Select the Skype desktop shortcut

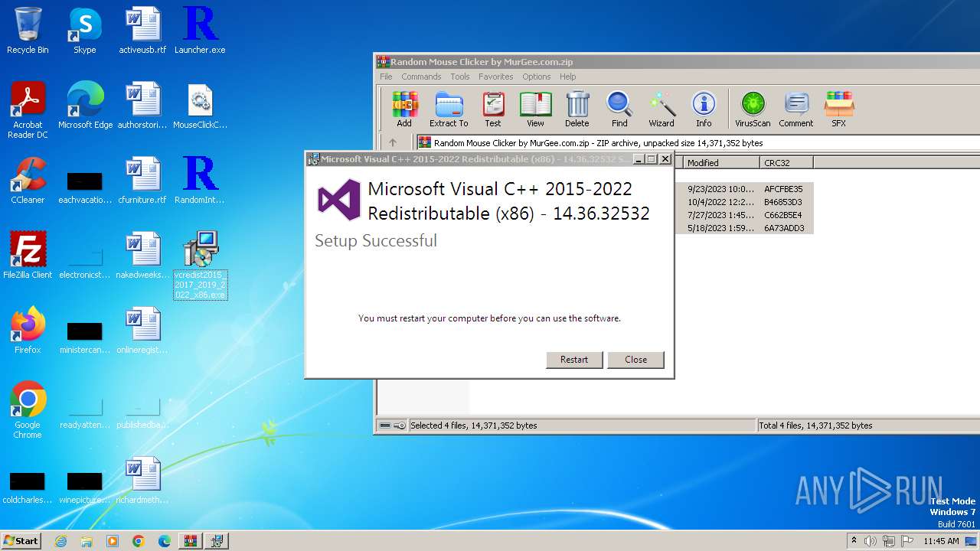coord(85,31)
